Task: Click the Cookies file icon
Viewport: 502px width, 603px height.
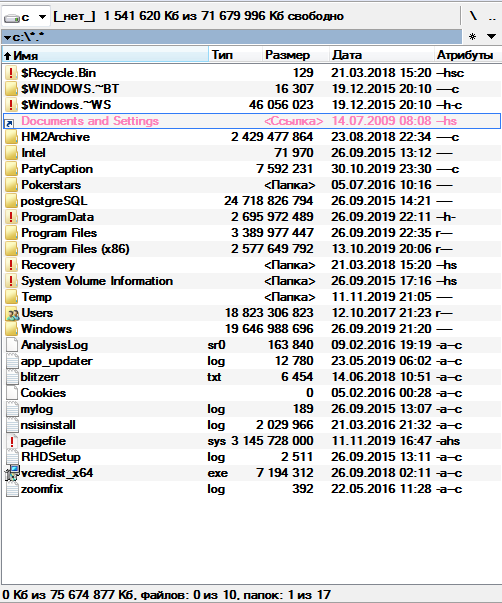Action: [12, 393]
